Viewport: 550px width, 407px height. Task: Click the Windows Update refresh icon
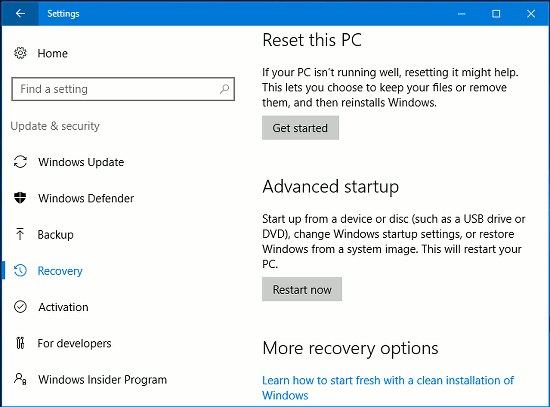coord(20,162)
